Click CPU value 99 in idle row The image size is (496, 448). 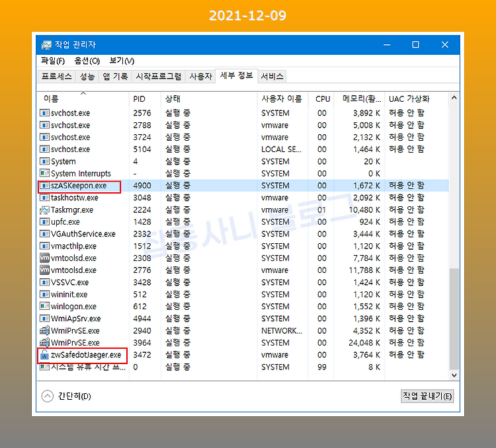coord(321,367)
